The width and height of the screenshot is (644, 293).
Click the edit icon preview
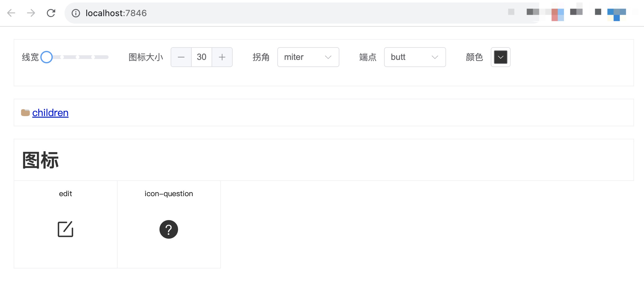pos(65,229)
